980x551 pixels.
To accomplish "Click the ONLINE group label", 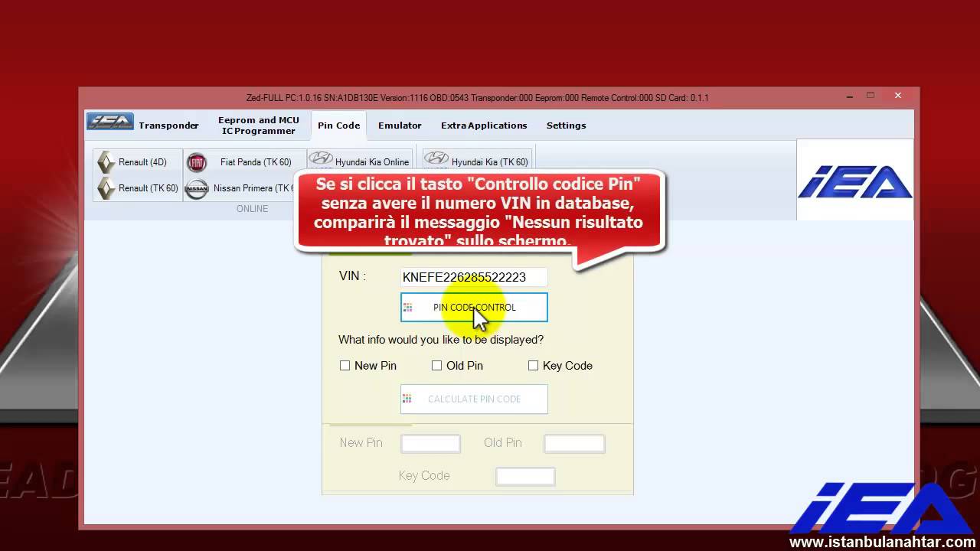I will (x=252, y=209).
